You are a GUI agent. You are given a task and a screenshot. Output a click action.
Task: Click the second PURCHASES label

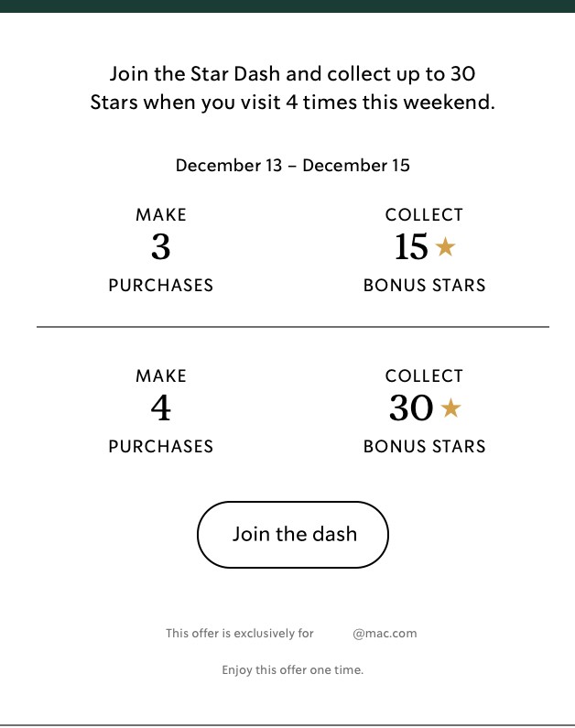(161, 446)
